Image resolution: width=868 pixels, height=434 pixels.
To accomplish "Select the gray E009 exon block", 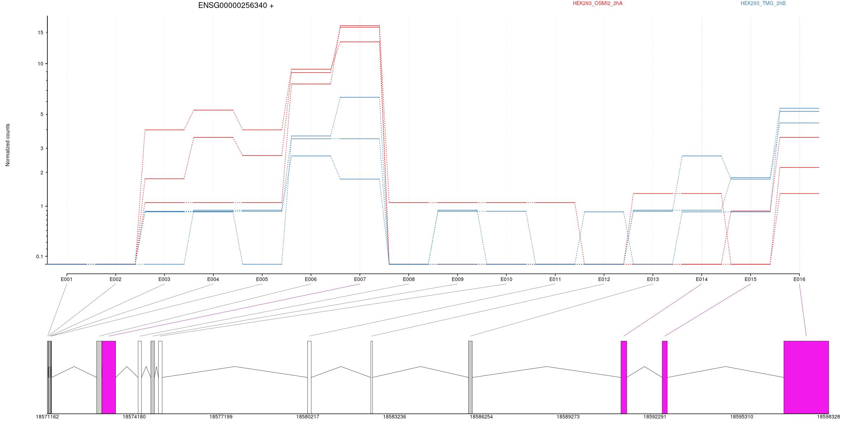I will (x=153, y=377).
